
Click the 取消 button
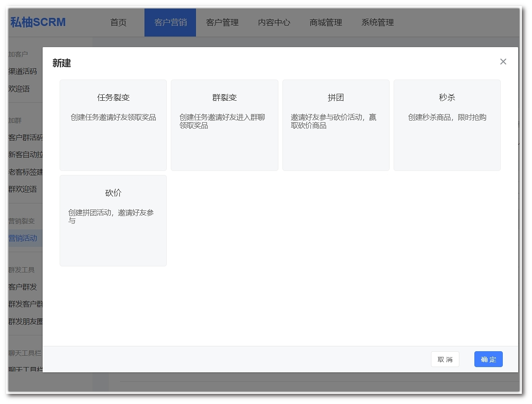point(445,359)
